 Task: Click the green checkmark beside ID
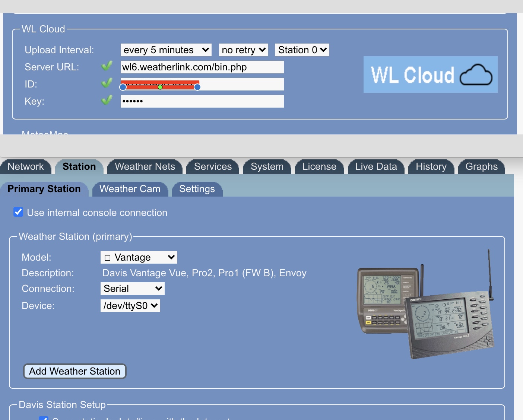[107, 83]
